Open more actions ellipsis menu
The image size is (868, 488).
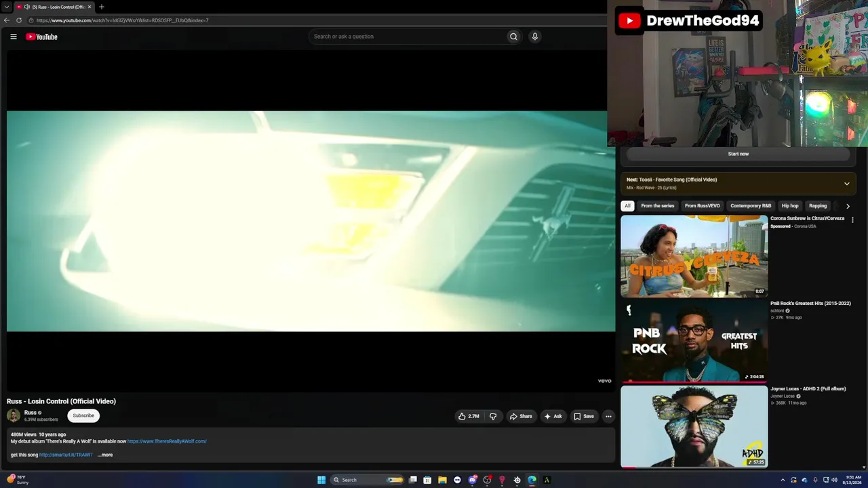coord(608,416)
